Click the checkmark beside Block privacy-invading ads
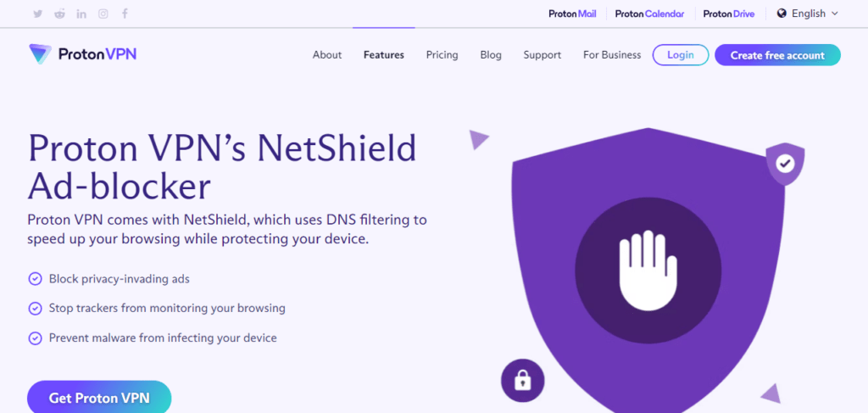The width and height of the screenshot is (868, 413). point(36,279)
